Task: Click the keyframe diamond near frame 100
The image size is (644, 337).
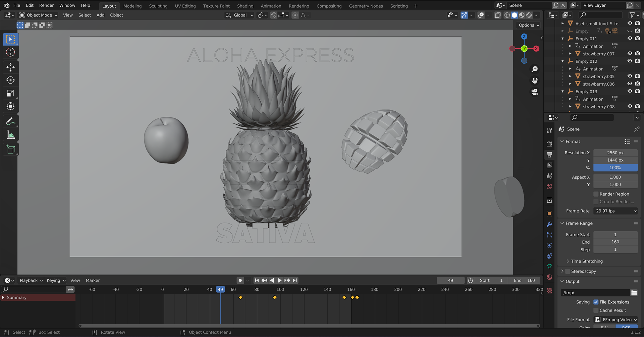Action: pyautogui.click(x=275, y=297)
